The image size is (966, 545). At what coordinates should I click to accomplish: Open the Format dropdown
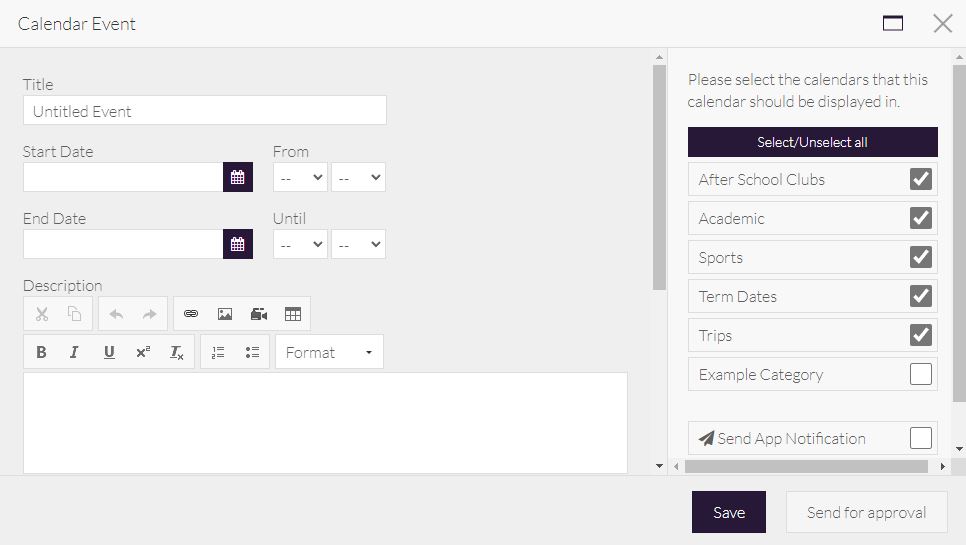tap(329, 352)
